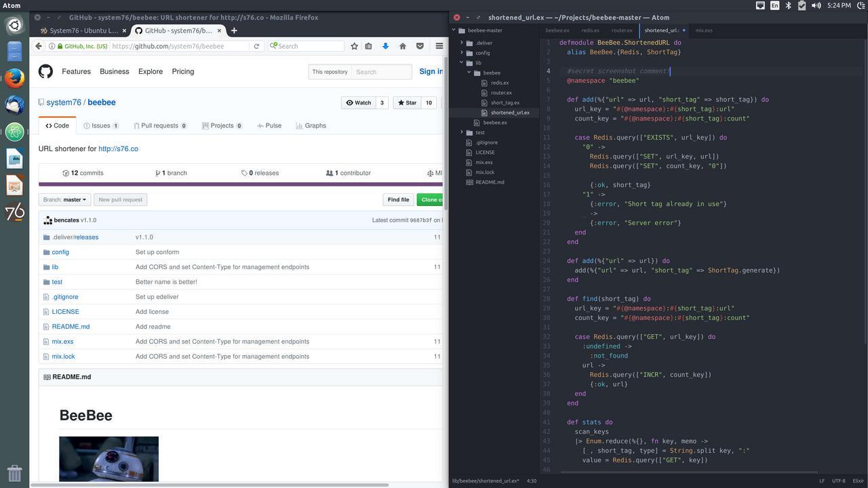
Task: Show Firefox bookmarks list icon
Action: point(368,46)
